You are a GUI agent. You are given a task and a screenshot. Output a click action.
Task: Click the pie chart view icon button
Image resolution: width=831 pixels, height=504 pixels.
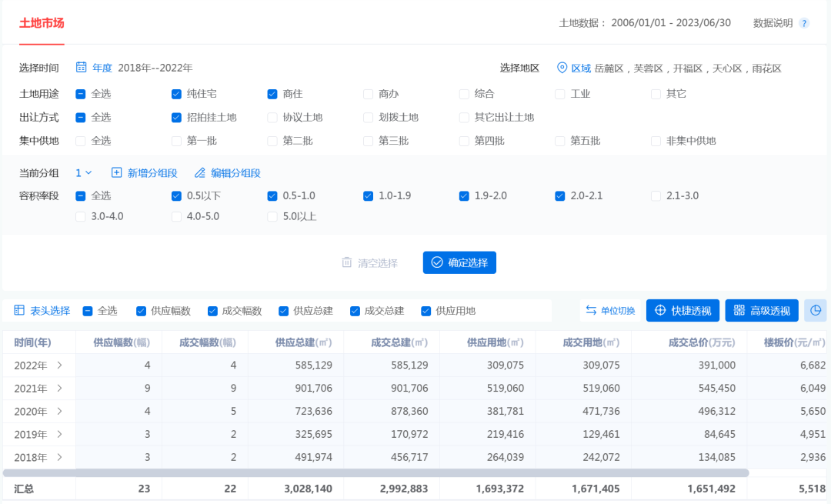click(x=815, y=311)
